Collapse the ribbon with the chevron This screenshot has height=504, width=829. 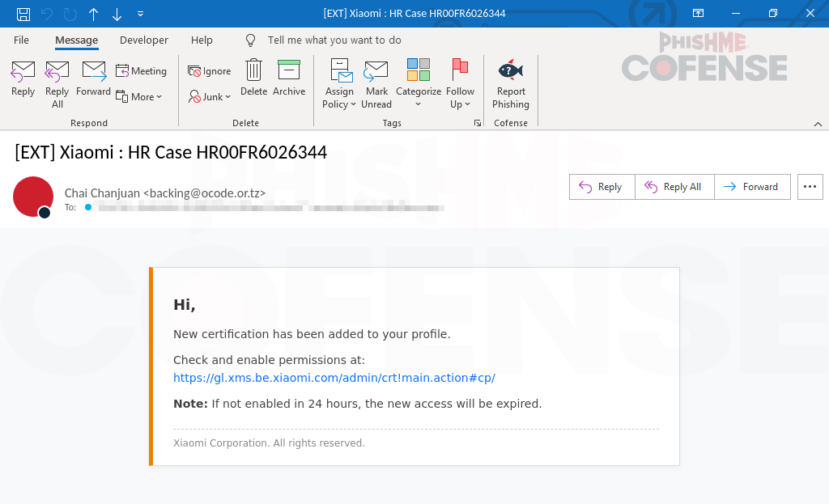[818, 123]
